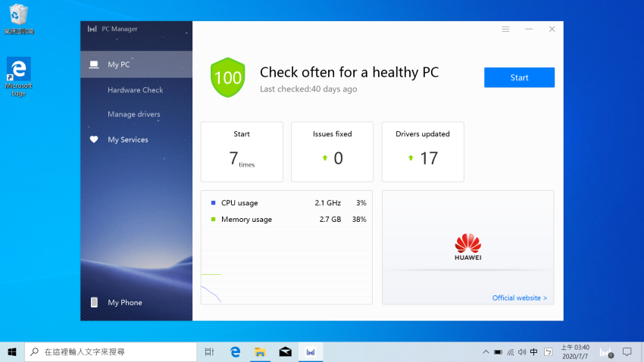Viewport: 644px width, 362px height.
Task: Click 'Check often for a healthy PC' heading
Action: pos(349,72)
